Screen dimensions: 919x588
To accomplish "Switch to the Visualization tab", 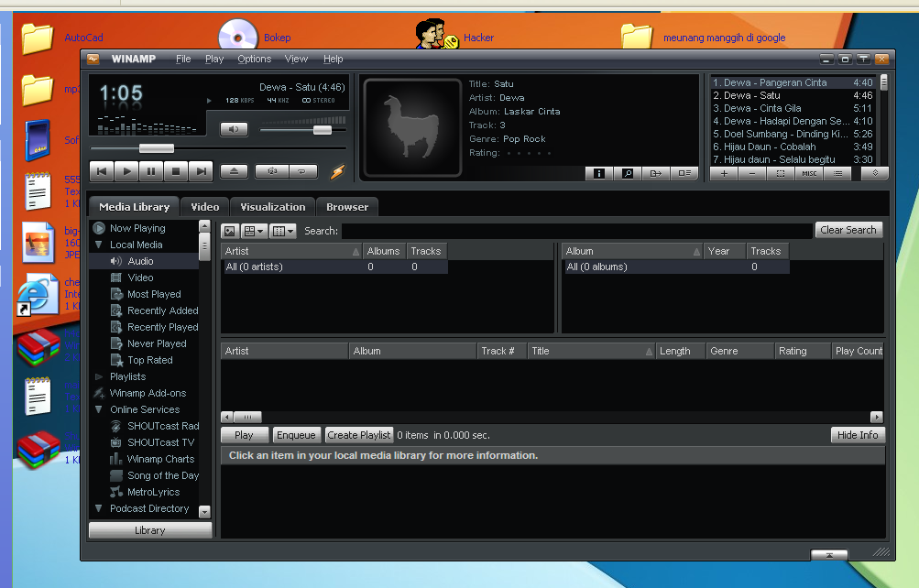I will click(x=272, y=207).
